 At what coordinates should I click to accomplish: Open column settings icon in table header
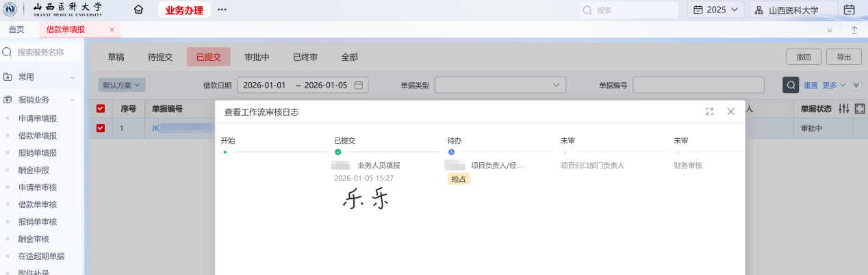click(843, 109)
